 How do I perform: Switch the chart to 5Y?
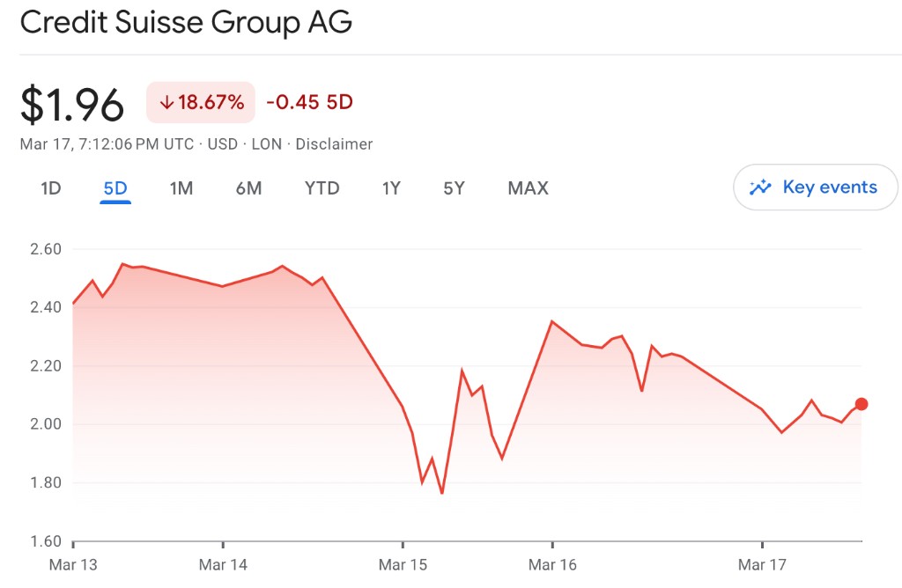click(454, 187)
